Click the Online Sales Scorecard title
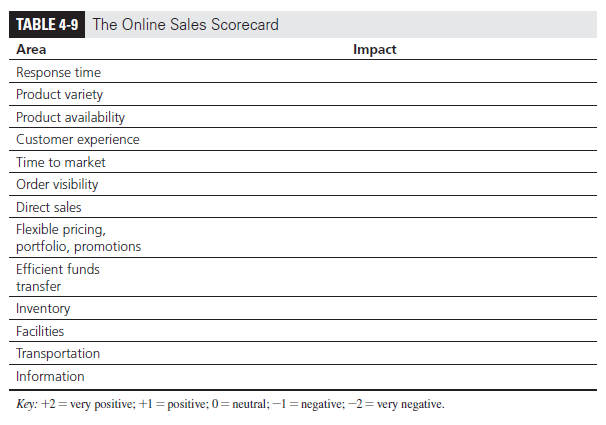 [x=186, y=25]
